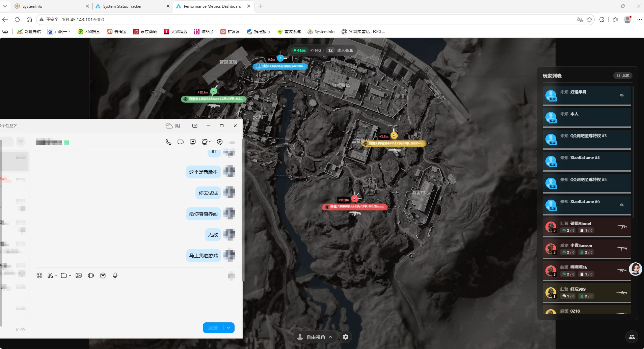Click the chat message input area
The height and width of the screenshot is (349, 644).
(x=135, y=300)
